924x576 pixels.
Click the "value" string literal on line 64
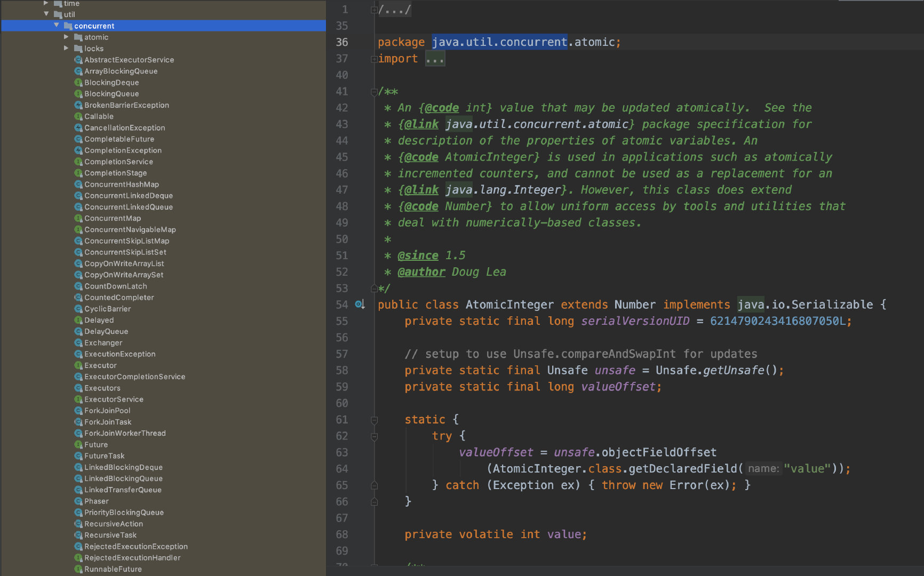click(807, 469)
